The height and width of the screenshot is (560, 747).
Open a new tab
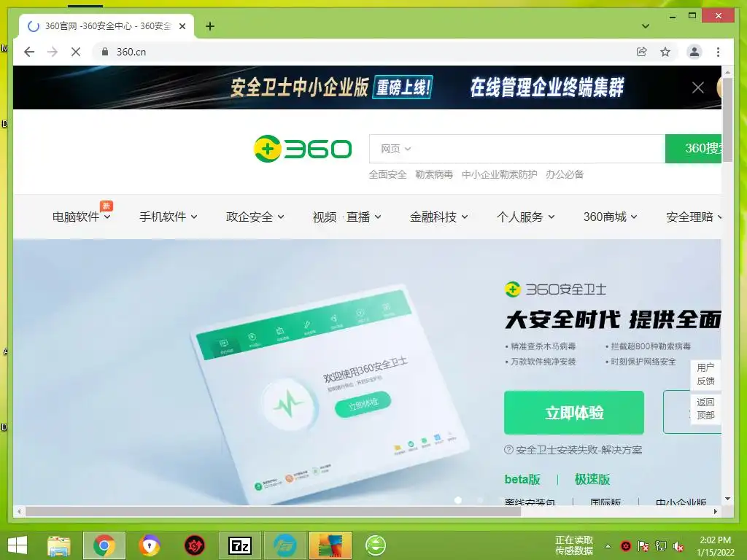209,26
